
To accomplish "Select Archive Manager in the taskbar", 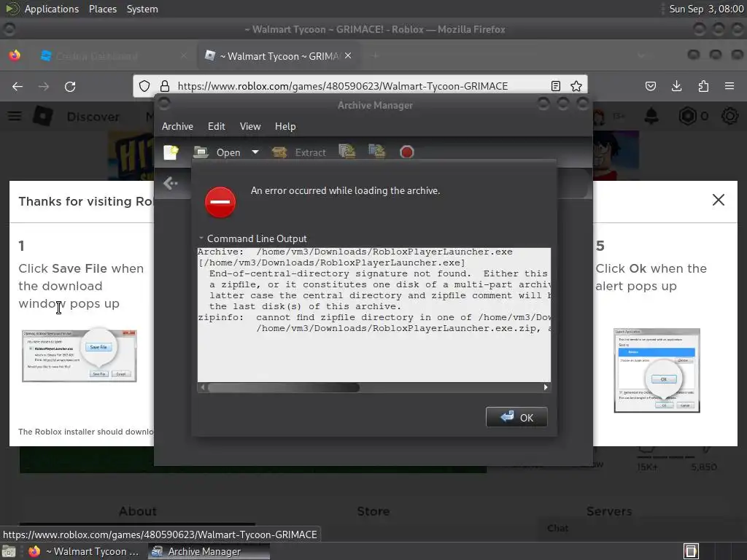I will (x=209, y=551).
